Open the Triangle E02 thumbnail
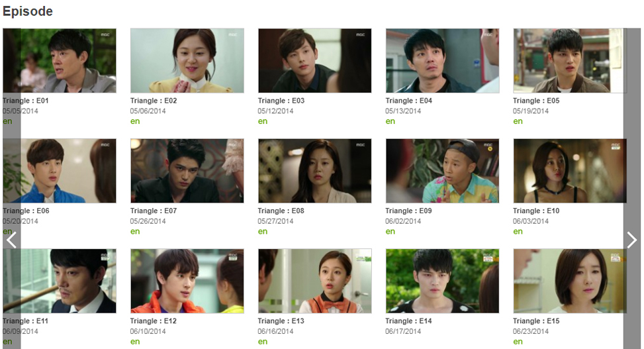644x349 pixels. (x=187, y=60)
